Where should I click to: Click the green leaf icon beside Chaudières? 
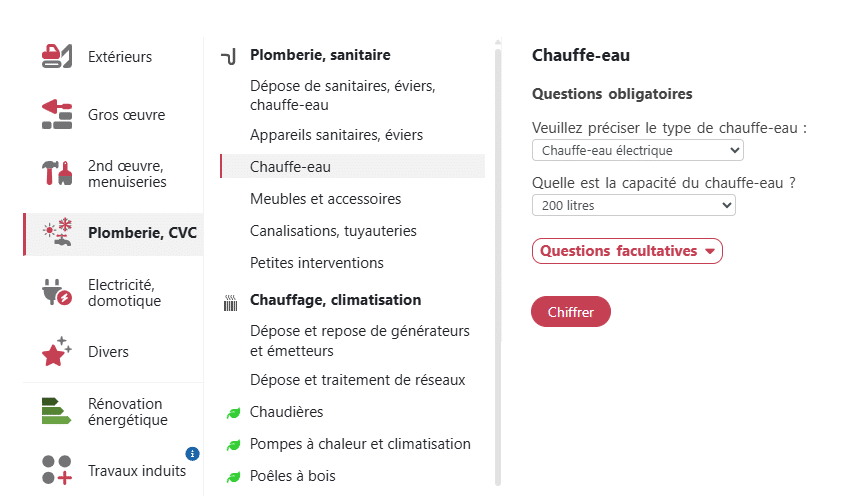234,412
